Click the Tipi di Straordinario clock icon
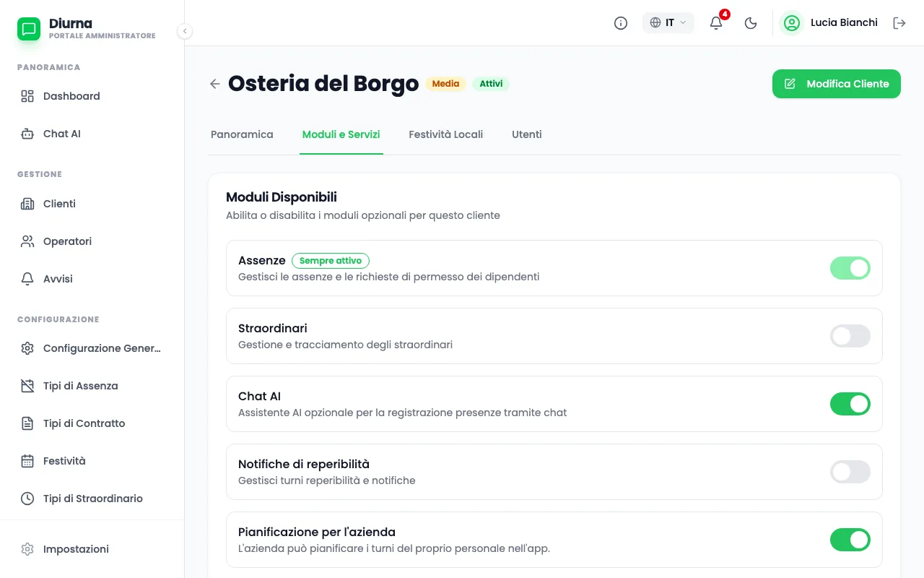The width and height of the screenshot is (924, 578). 27,499
